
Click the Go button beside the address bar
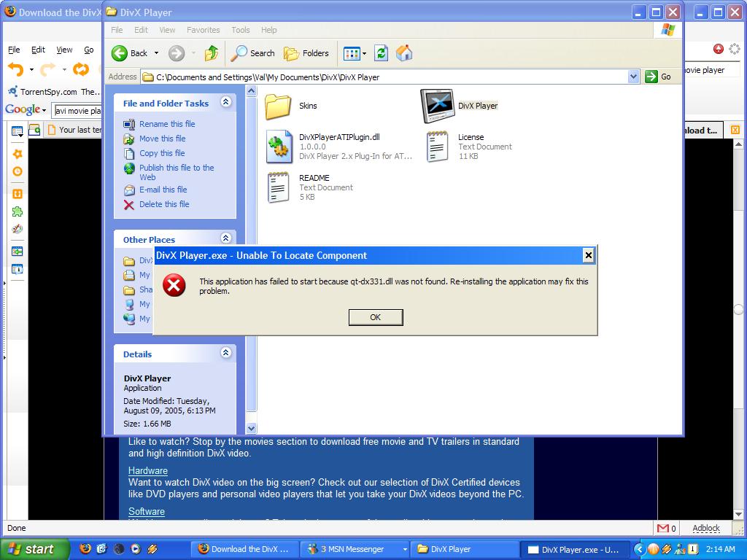(x=659, y=77)
